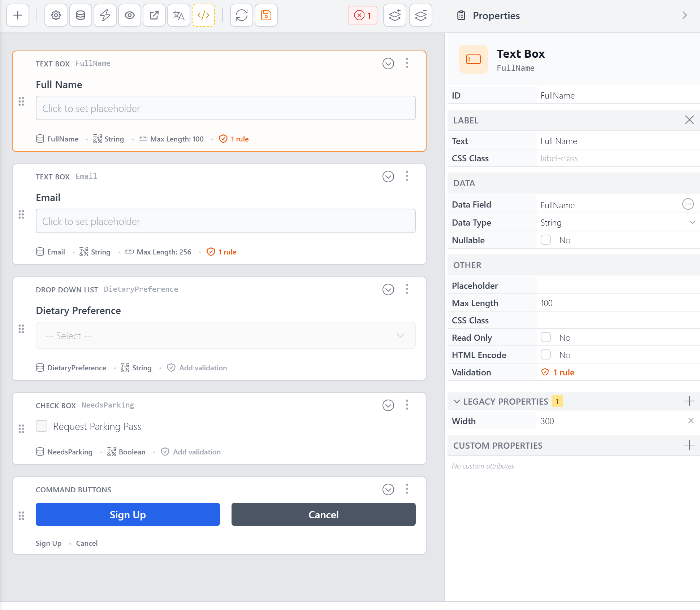This screenshot has height=610, width=700.
Task: Expand the Command Buttons card chevron
Action: tap(388, 489)
